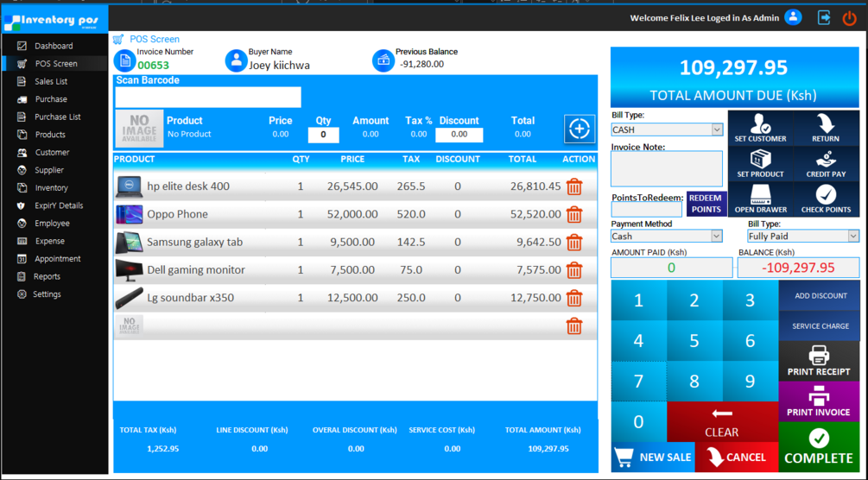Viewport: 868px width, 480px height.
Task: Open the CASH Bill Type dropdown
Action: [717, 129]
